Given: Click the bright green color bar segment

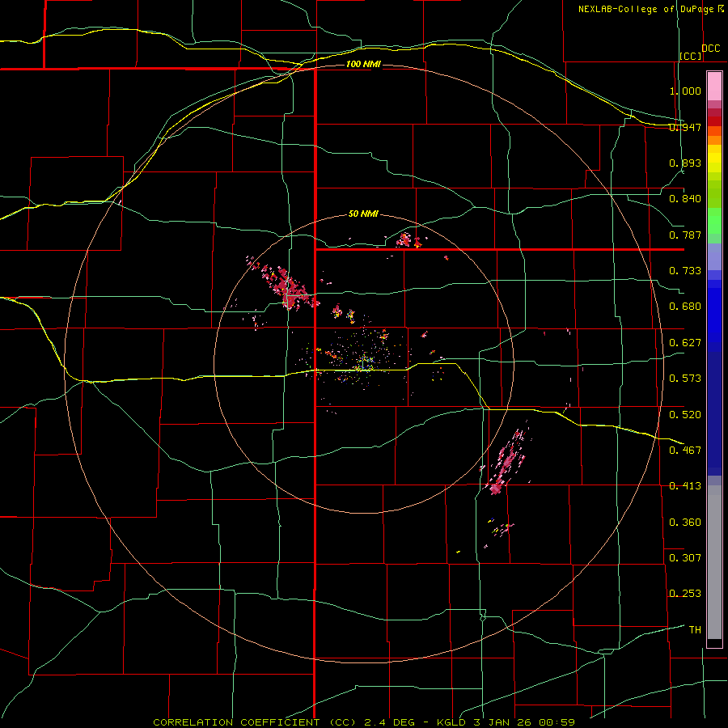Looking at the screenshot, I should (714, 221).
